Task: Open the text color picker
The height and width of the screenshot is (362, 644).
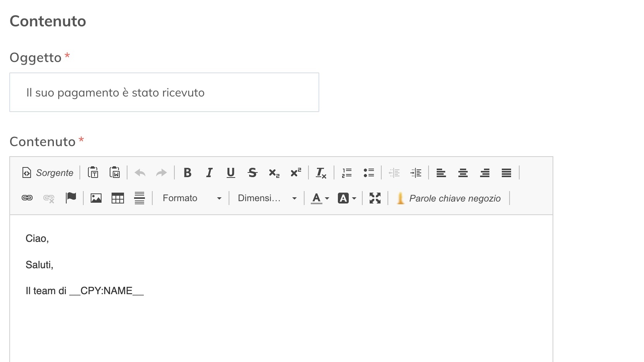Action: click(x=317, y=198)
